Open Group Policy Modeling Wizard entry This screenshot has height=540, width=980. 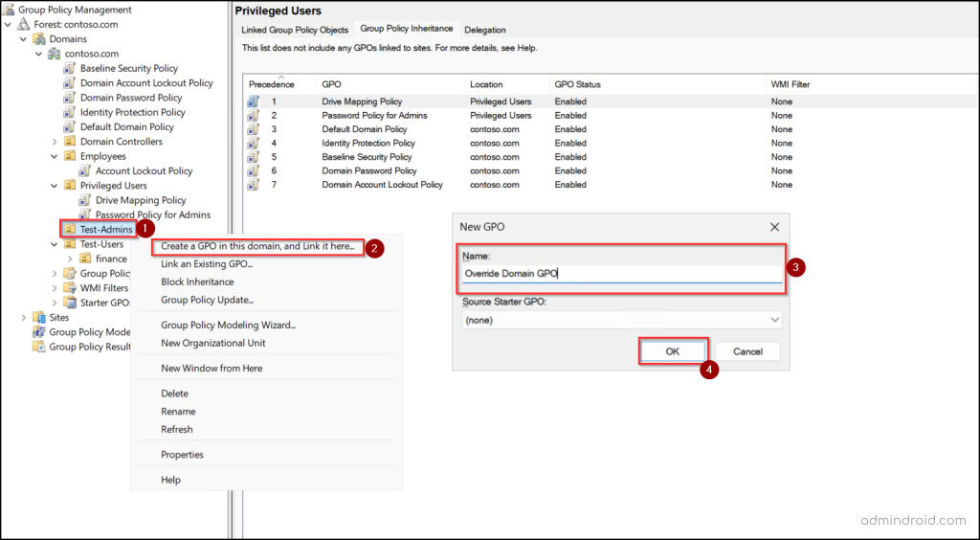(228, 325)
